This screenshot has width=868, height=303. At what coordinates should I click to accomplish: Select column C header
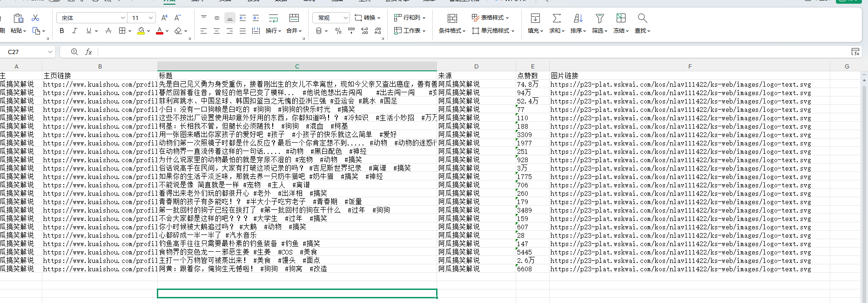(x=297, y=66)
